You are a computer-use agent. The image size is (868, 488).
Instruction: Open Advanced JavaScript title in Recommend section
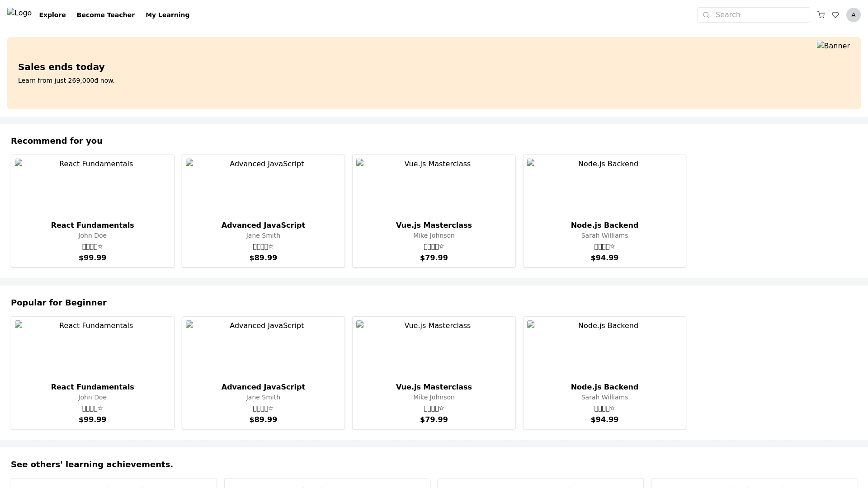pyautogui.click(x=263, y=225)
